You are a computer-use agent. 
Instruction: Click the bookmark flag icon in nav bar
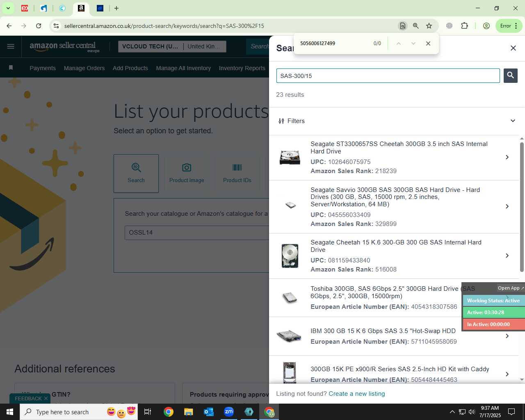(x=11, y=68)
